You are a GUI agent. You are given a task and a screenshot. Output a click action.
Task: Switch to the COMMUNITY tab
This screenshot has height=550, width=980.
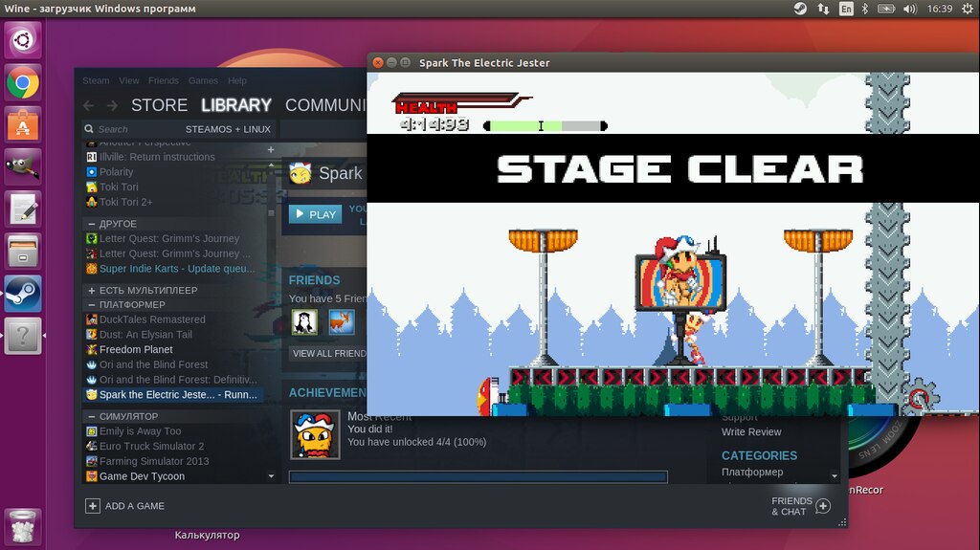coord(325,105)
